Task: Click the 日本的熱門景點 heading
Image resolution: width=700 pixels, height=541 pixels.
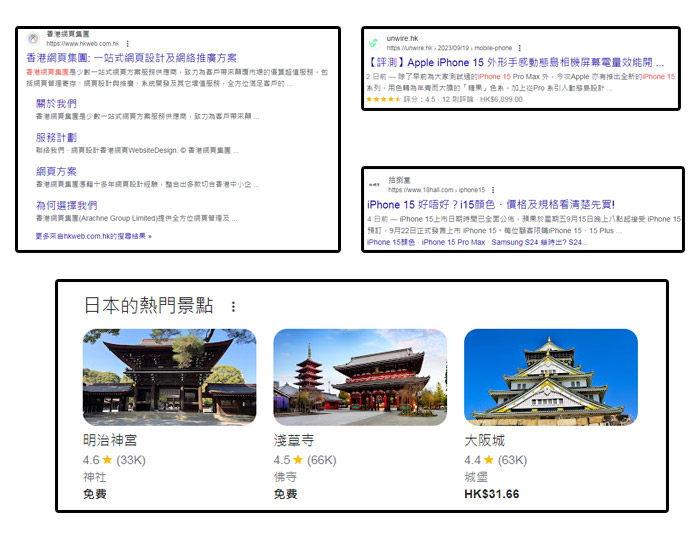Action: 149,306
